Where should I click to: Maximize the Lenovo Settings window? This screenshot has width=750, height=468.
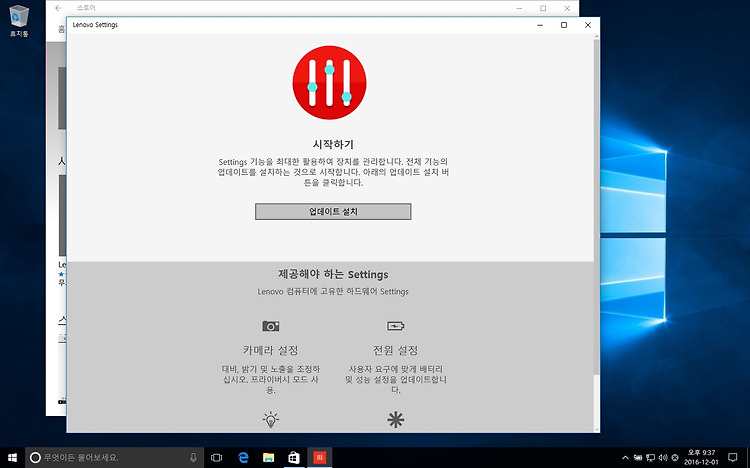tap(564, 25)
